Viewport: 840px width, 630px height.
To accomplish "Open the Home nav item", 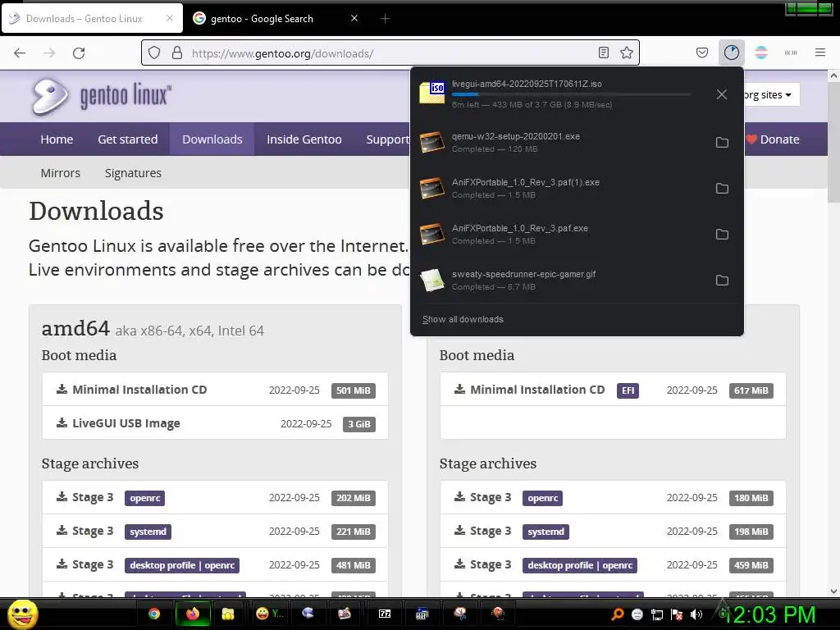I will (57, 139).
